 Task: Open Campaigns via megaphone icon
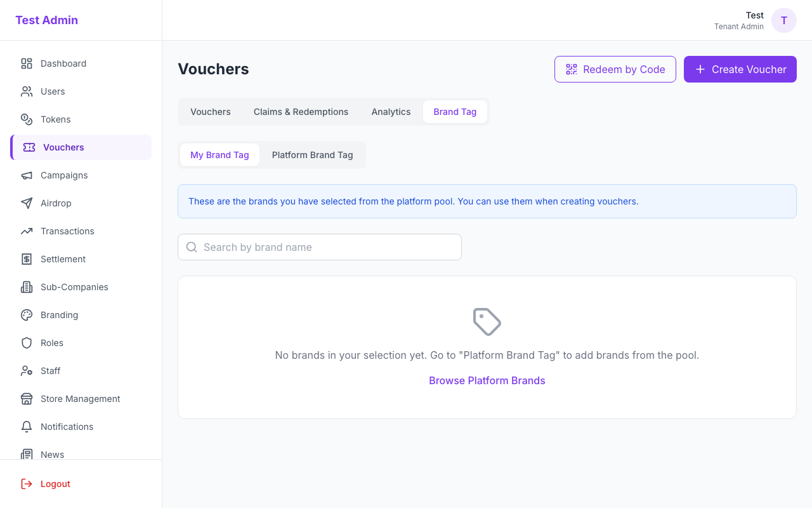click(x=27, y=175)
